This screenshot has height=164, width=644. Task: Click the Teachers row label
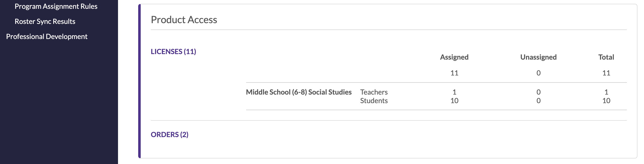374,92
